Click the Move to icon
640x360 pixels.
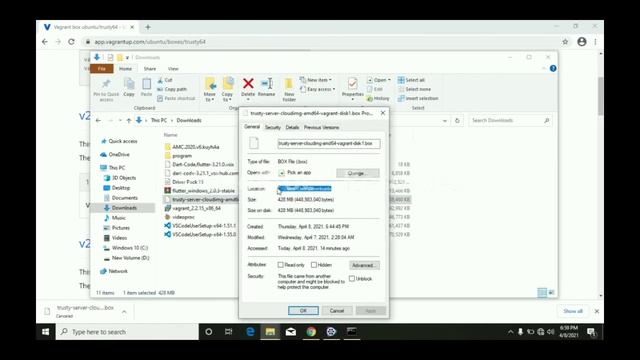pyautogui.click(x=210, y=84)
